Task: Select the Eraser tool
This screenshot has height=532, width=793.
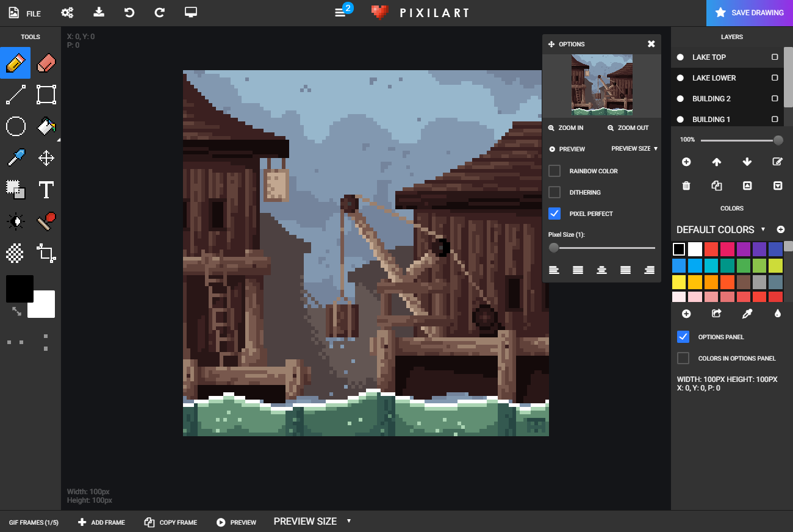Action: pyautogui.click(x=46, y=63)
